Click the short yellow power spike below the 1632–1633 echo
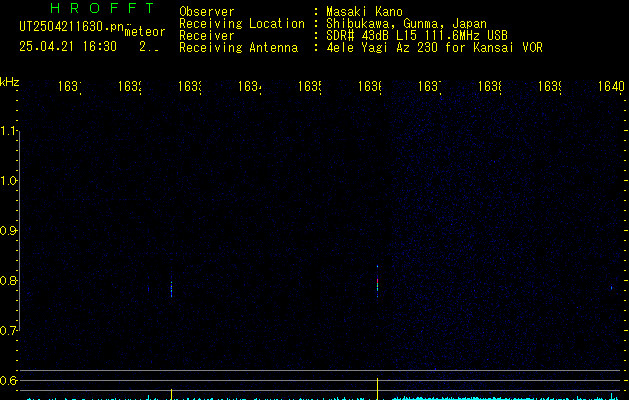Image resolution: width=629 pixels, height=400 pixels. coord(171,394)
